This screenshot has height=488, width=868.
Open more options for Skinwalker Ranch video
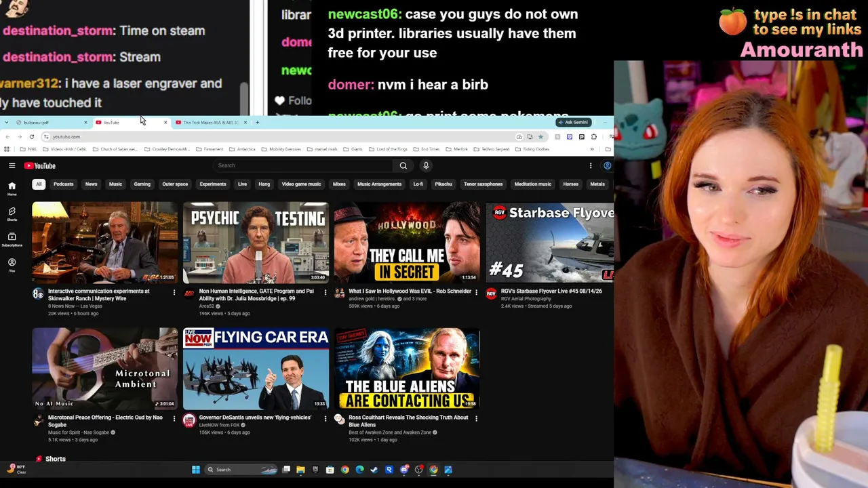(x=174, y=292)
